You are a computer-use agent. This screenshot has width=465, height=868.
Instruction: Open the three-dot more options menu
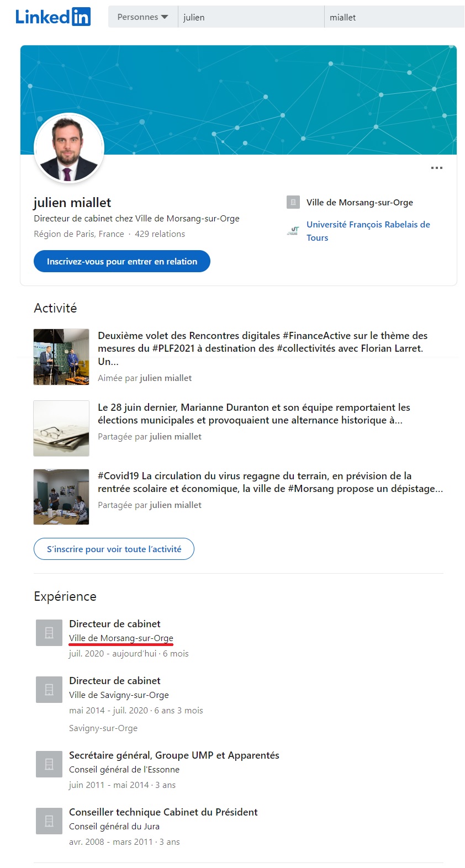pos(436,168)
